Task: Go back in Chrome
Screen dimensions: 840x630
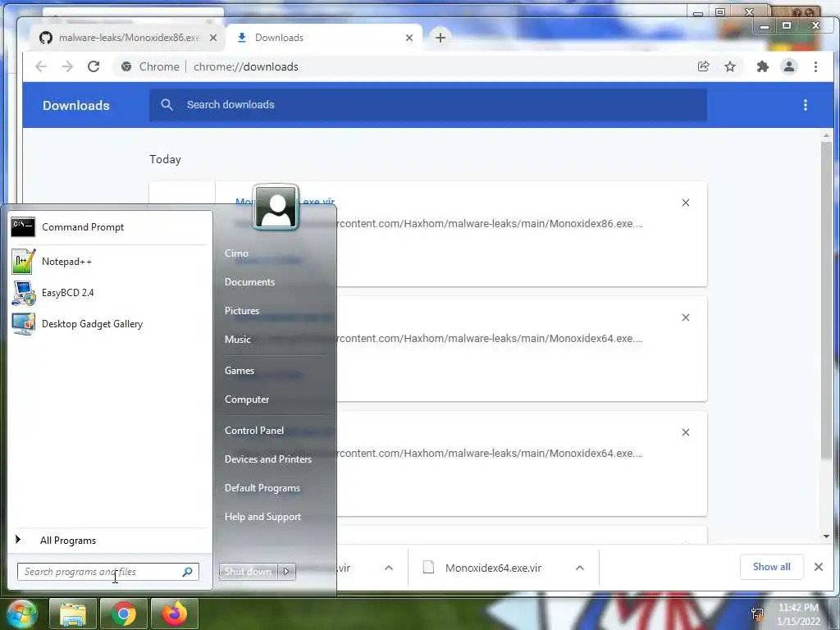Action: pyautogui.click(x=41, y=66)
